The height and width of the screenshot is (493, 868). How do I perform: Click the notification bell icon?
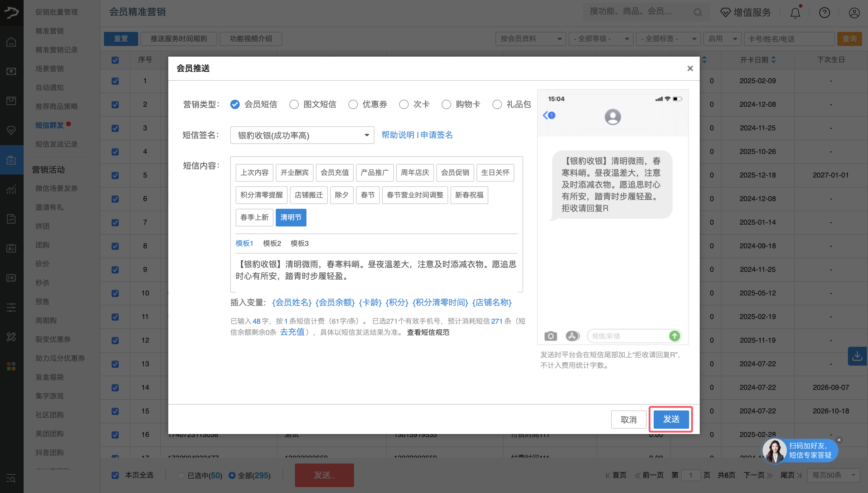tap(795, 12)
